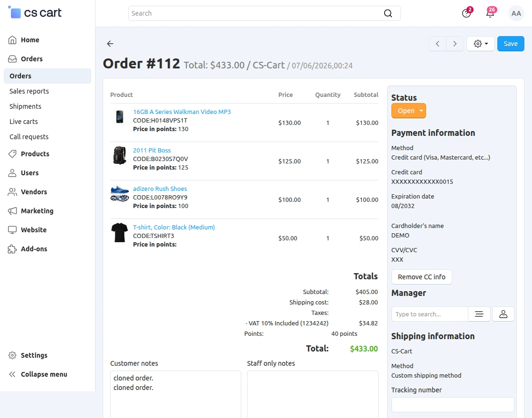Viewport: 532px width, 418px height.
Task: Click the Marketing megaphone icon
Action: click(12, 211)
